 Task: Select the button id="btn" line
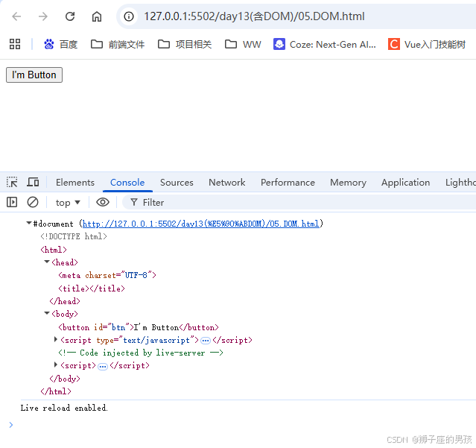(x=139, y=327)
